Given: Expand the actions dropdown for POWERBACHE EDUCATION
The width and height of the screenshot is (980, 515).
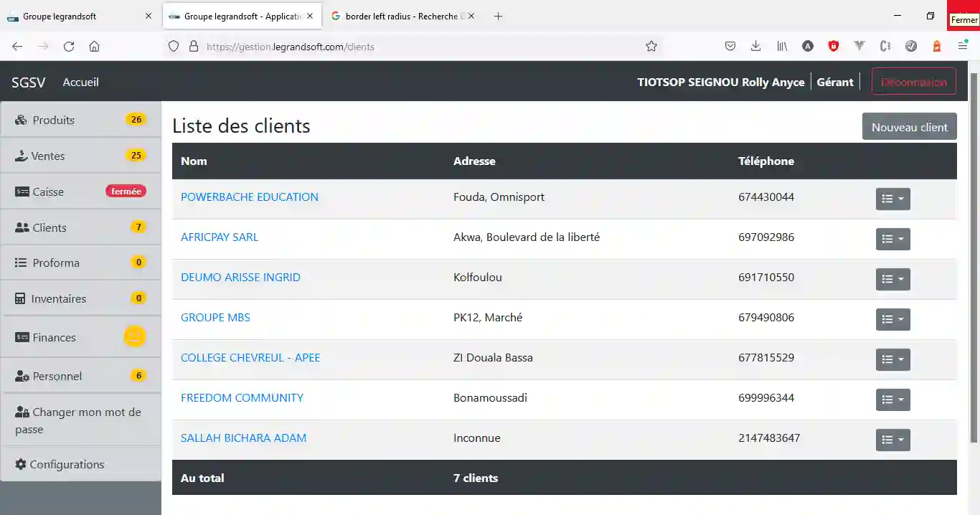Looking at the screenshot, I should [x=892, y=199].
